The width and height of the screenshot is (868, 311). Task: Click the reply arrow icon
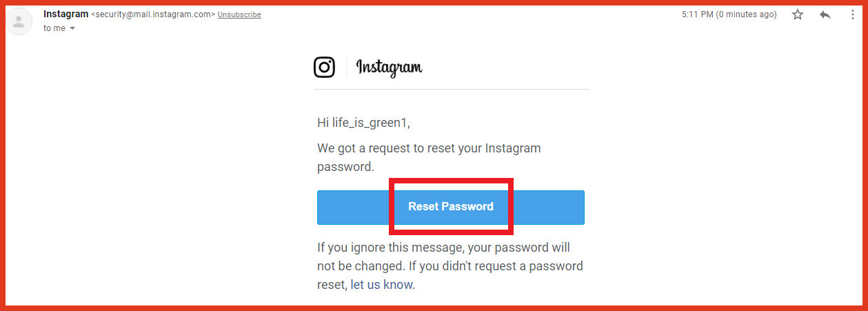tap(825, 14)
